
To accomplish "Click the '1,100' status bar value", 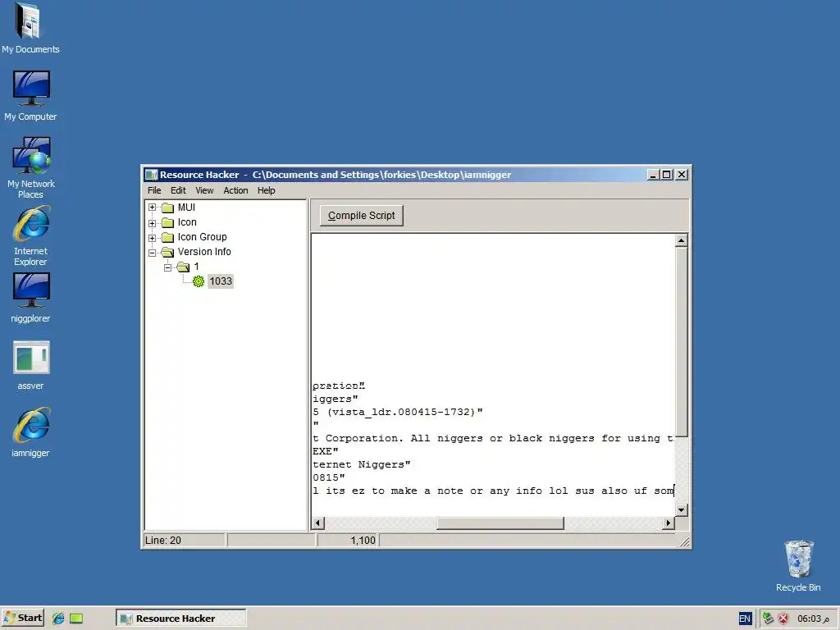I will [x=348, y=540].
